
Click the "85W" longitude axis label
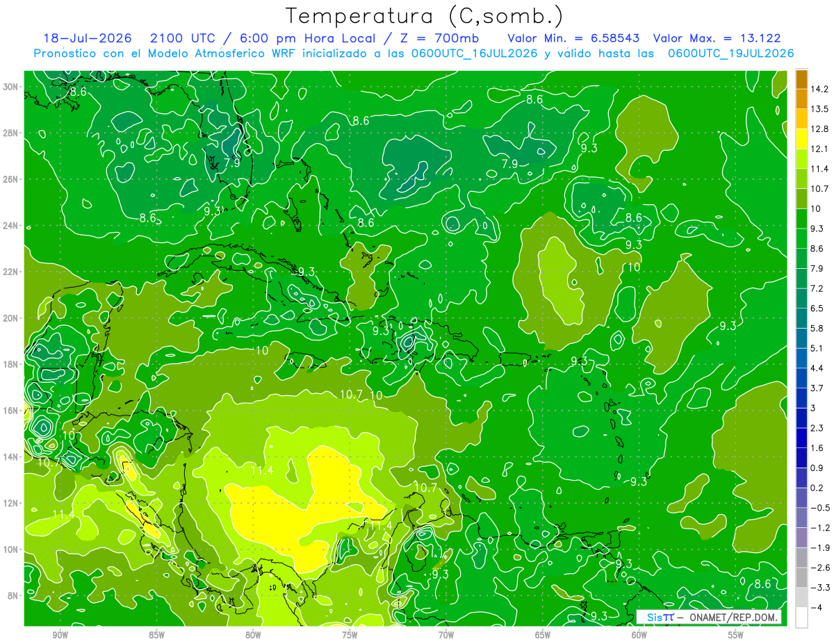click(156, 635)
